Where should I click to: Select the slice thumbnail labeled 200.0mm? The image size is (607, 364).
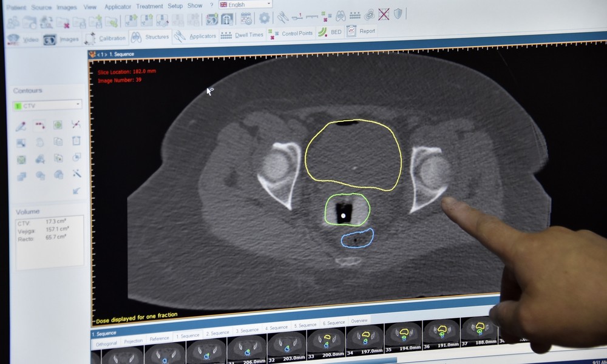click(x=326, y=343)
